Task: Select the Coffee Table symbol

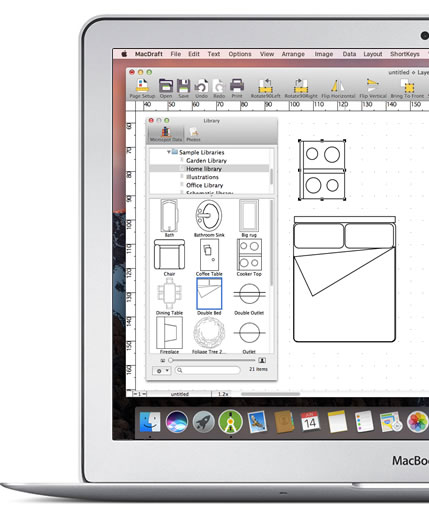Action: pyautogui.click(x=209, y=257)
